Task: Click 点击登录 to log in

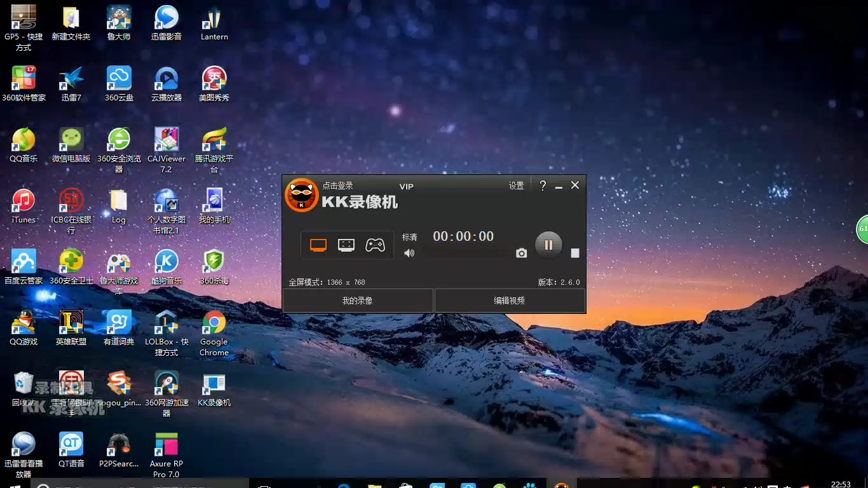Action: (337, 186)
